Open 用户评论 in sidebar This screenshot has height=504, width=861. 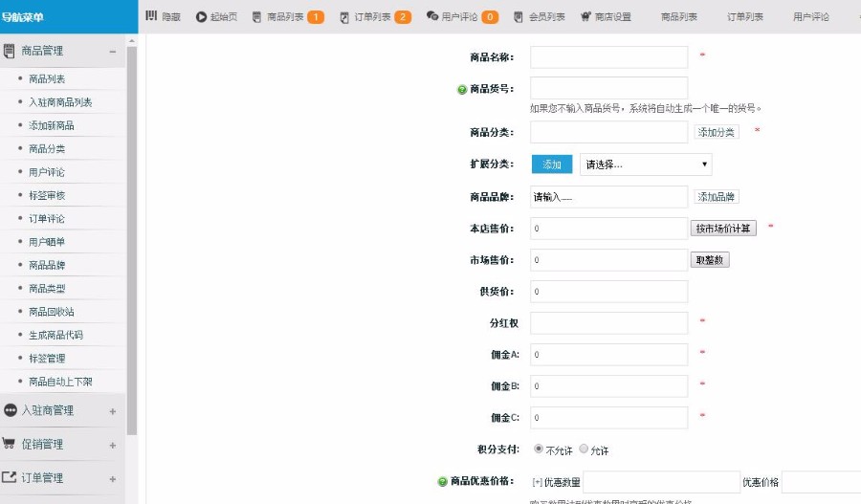[x=47, y=172]
